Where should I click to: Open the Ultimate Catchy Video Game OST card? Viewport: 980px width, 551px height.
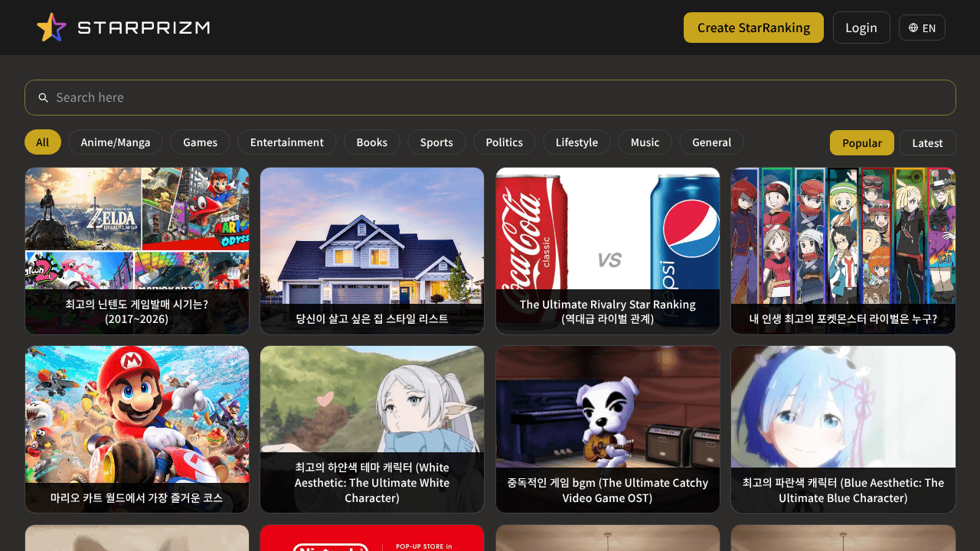tap(608, 429)
